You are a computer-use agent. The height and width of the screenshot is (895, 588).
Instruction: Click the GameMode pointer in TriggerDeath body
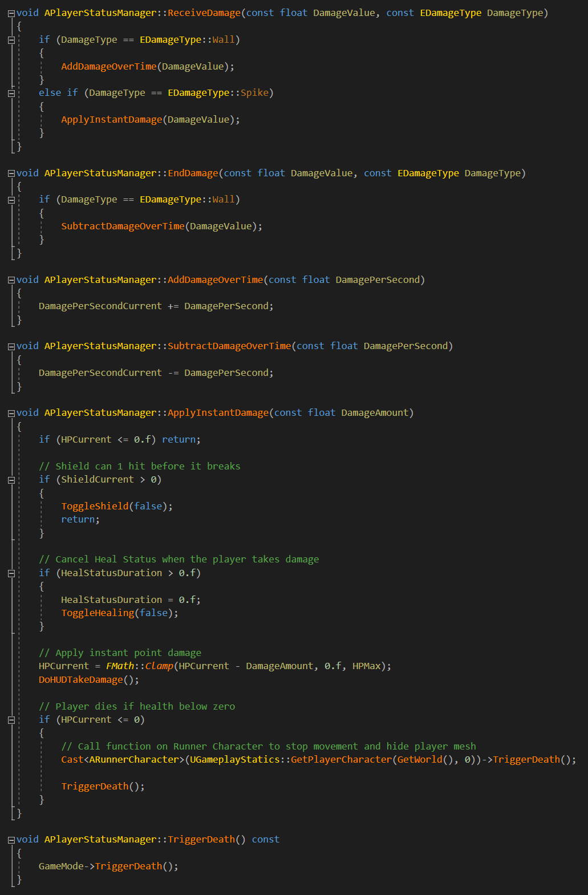pos(61,866)
